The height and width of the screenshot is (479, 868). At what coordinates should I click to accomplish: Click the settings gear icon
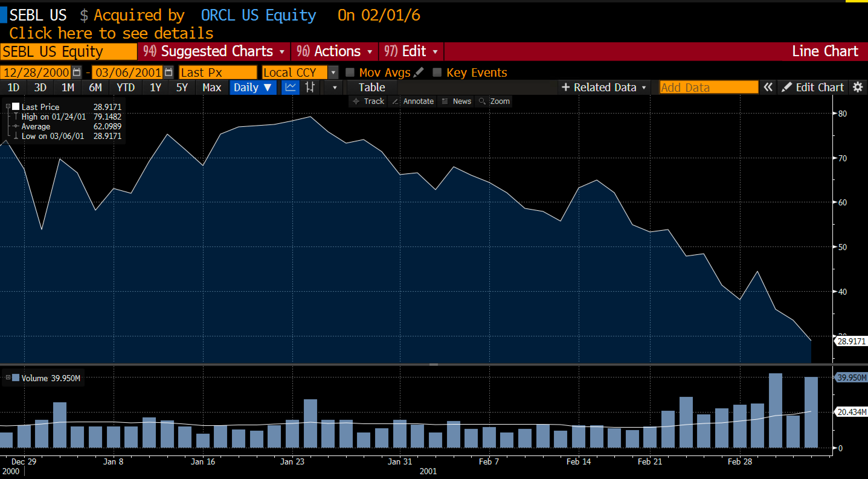coord(857,87)
